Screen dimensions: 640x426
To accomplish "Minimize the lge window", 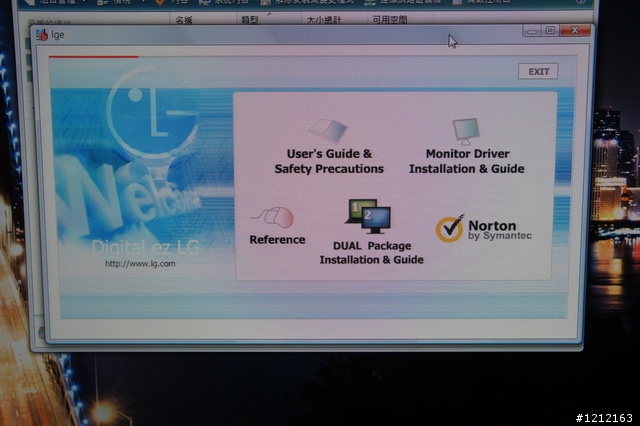I will [532, 31].
